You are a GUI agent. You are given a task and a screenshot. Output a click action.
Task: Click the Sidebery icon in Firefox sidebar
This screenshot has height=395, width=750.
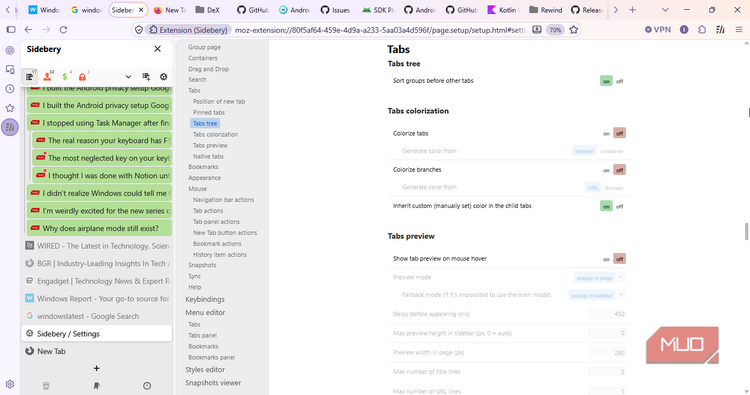tap(10, 127)
